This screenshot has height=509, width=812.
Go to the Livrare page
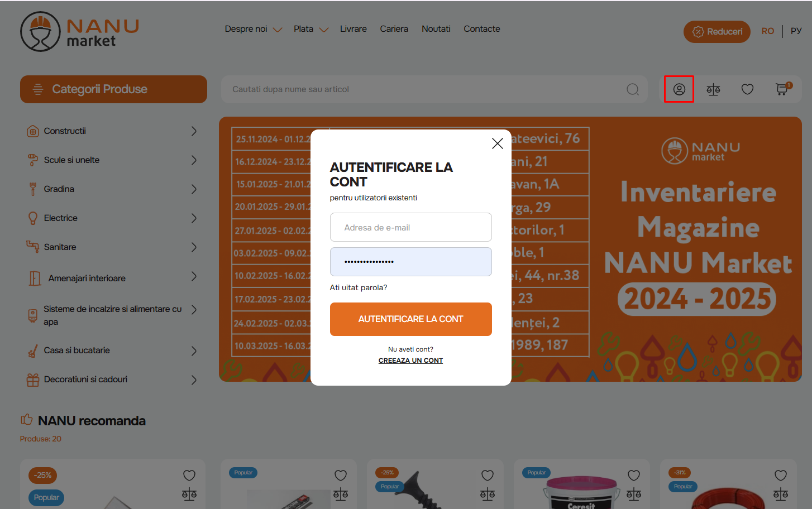(354, 29)
